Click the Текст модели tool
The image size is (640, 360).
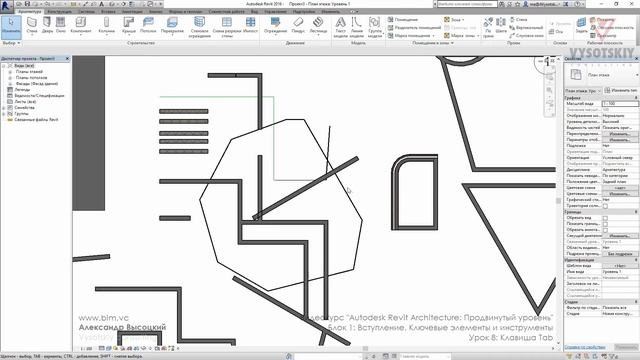pyautogui.click(x=340, y=27)
